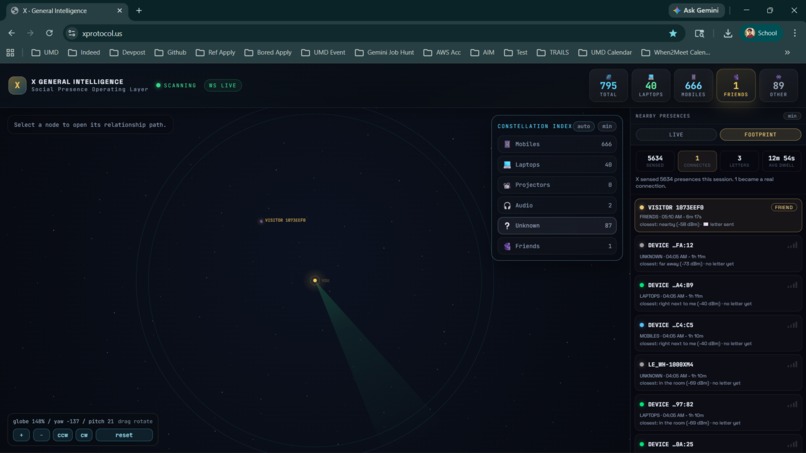This screenshot has height=453, width=806.
Task: Click signal bars icon on DEVICE _A4:89
Action: click(792, 285)
